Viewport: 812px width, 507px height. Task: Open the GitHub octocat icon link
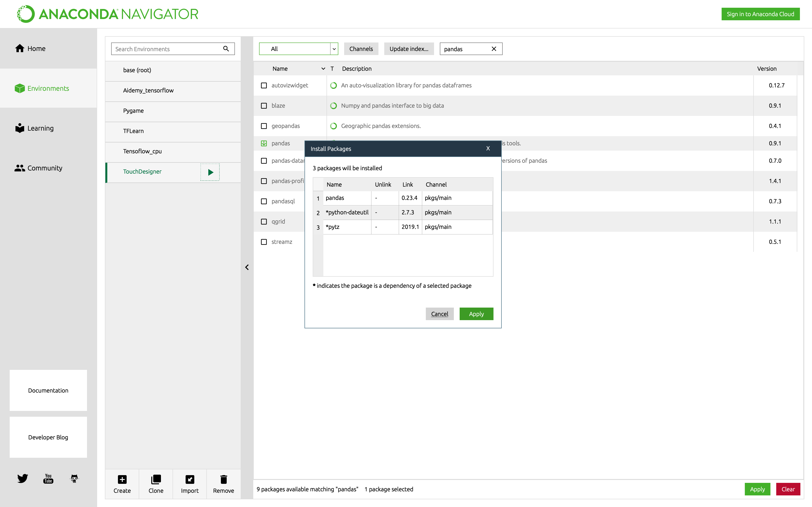[74, 478]
